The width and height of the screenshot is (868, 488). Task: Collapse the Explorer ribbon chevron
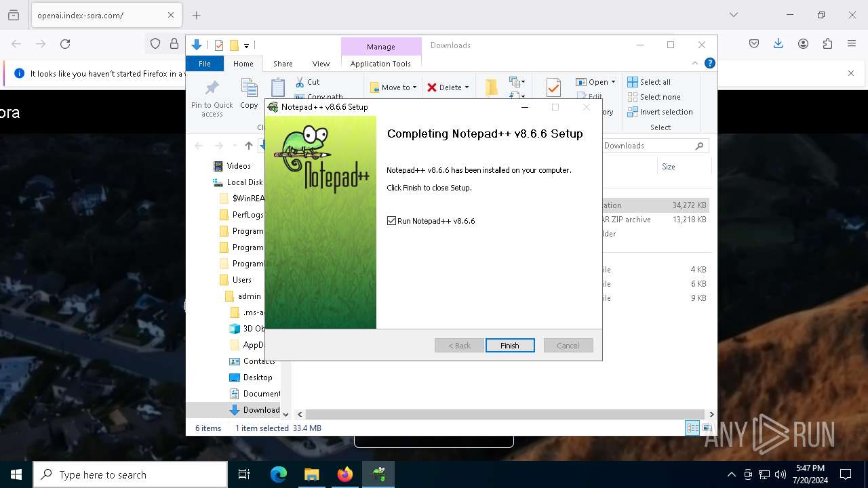pyautogui.click(x=694, y=63)
